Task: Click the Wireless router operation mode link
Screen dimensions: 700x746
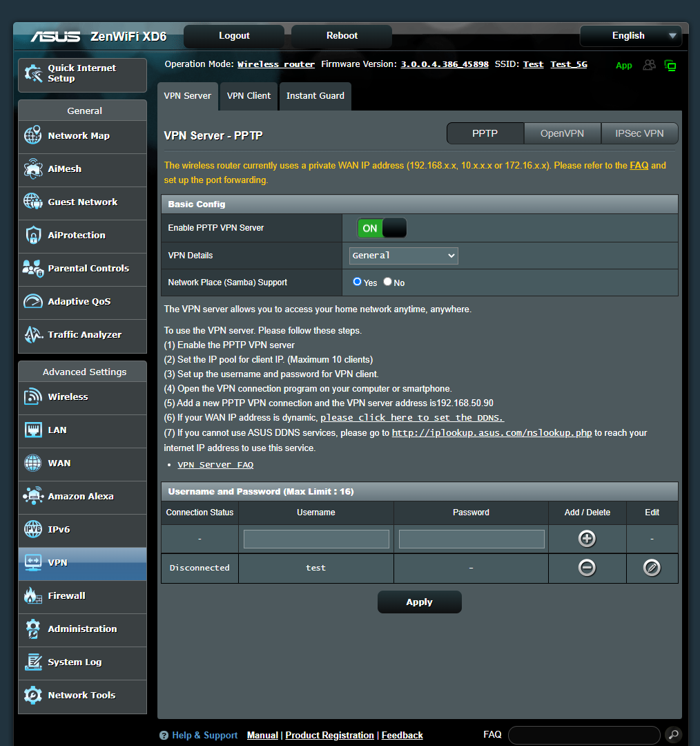Action: pyautogui.click(x=276, y=64)
